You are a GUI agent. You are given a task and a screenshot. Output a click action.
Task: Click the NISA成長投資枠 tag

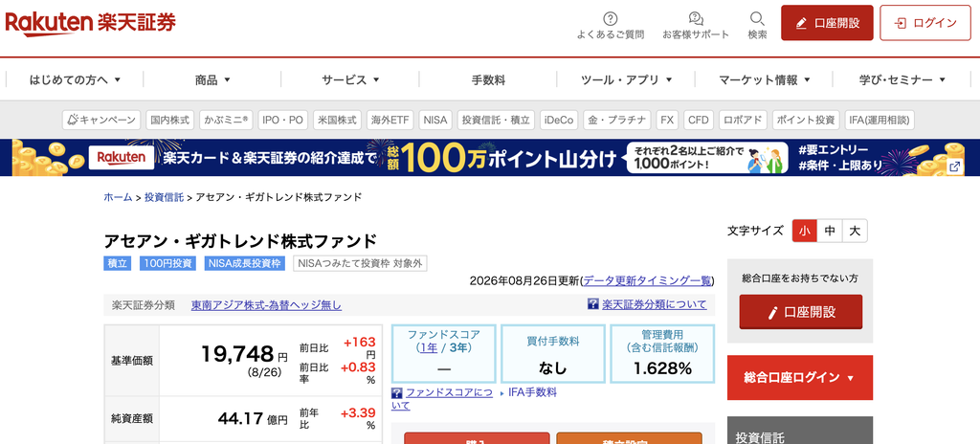coord(246,263)
